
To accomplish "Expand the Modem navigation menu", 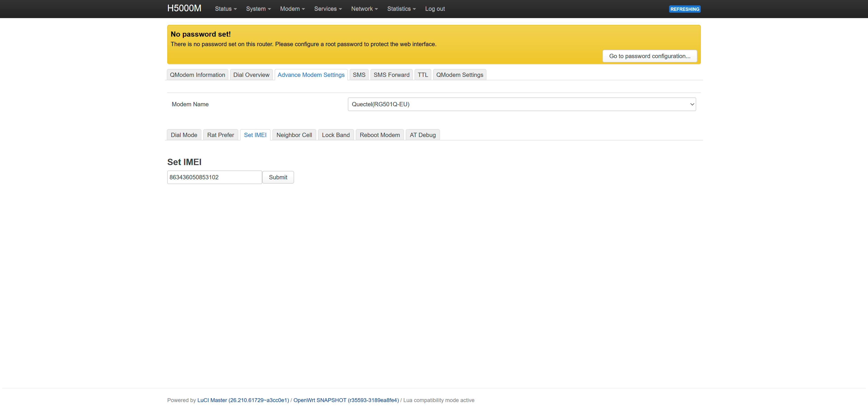I will 292,9.
